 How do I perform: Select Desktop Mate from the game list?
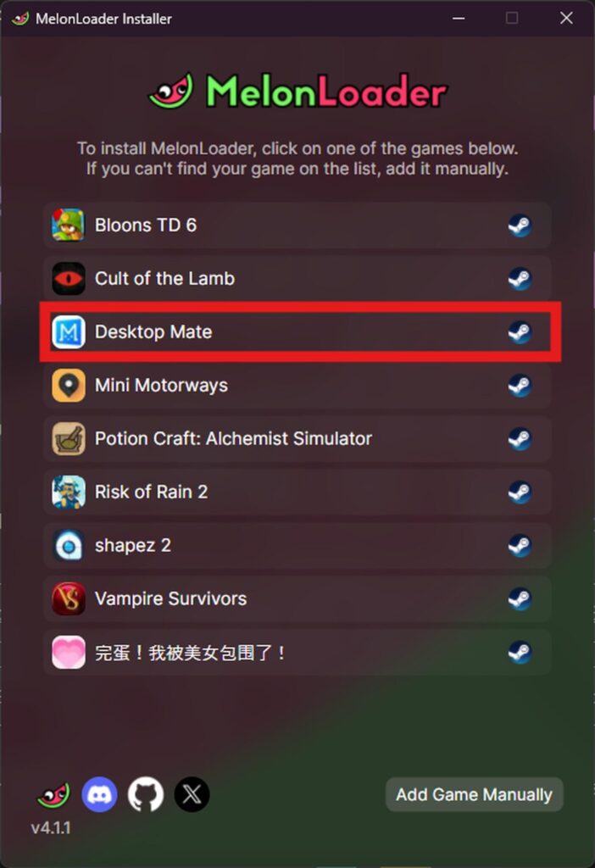tap(297, 331)
